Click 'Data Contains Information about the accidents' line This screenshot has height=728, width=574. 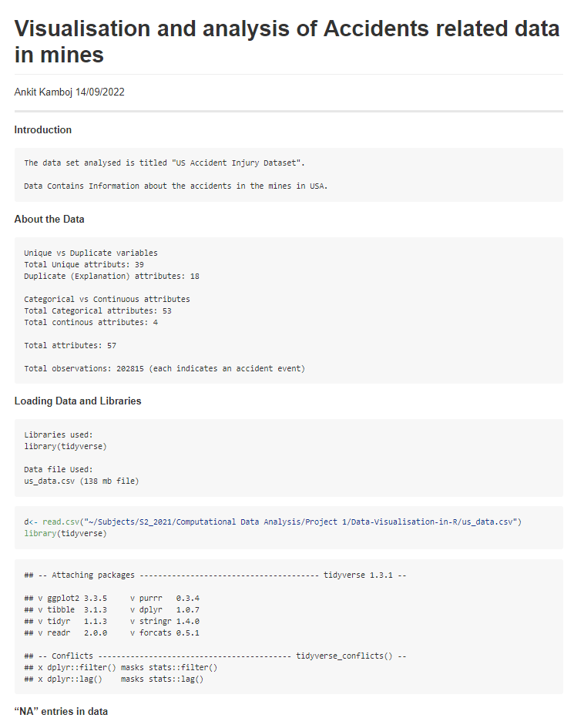coord(176,186)
